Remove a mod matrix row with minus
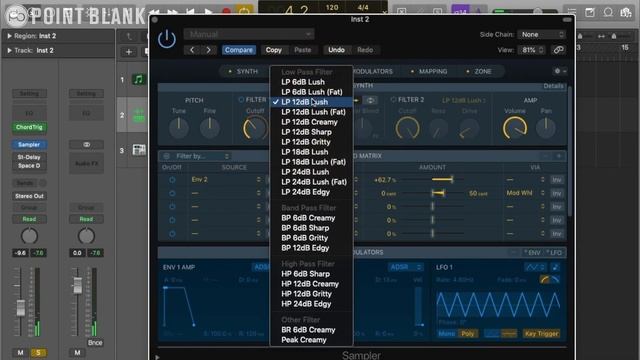This screenshot has width=640, height=360. (546, 156)
